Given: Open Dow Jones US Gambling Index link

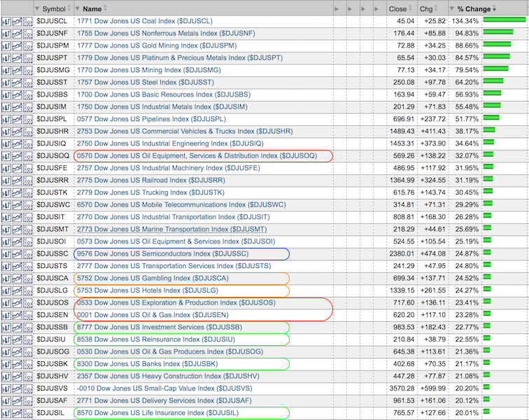Looking at the screenshot, I should [153, 278].
